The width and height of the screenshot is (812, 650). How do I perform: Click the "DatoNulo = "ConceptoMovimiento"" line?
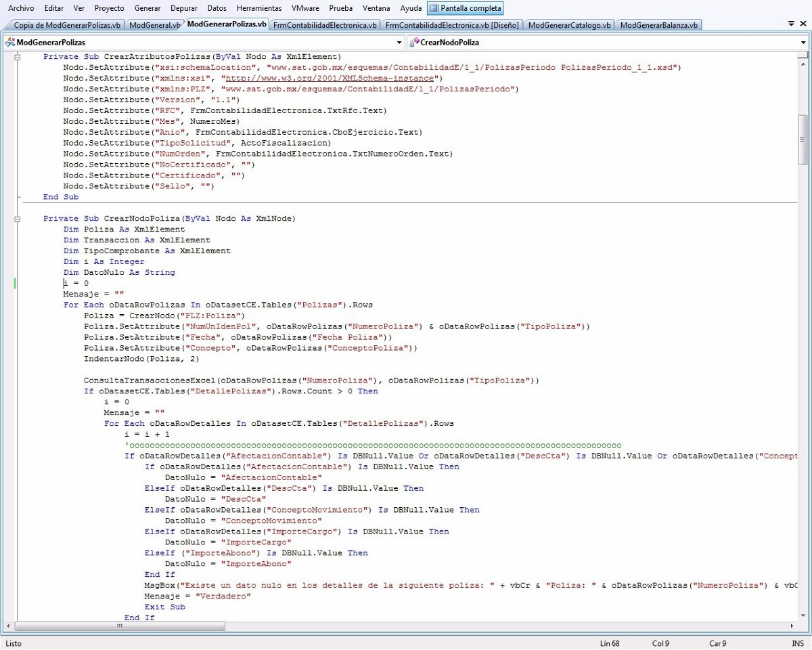[x=244, y=522]
